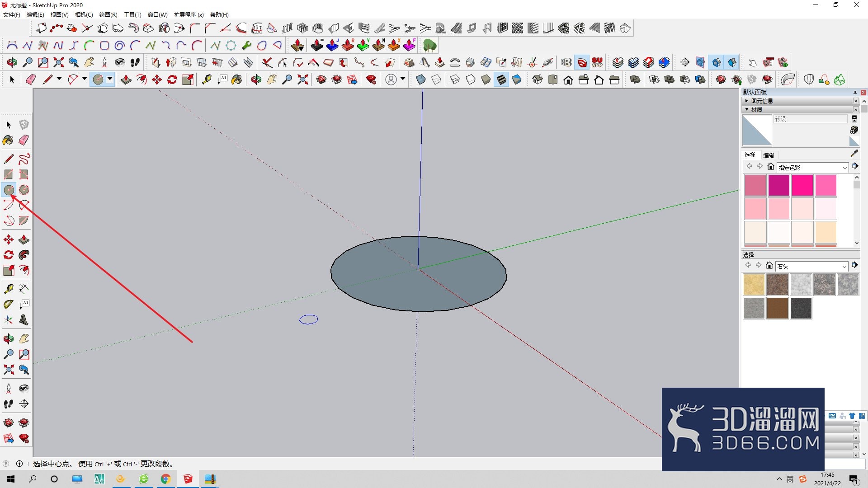Select the Axes tool in left toolbar
Screen dimensions: 868x488
pos(9,320)
